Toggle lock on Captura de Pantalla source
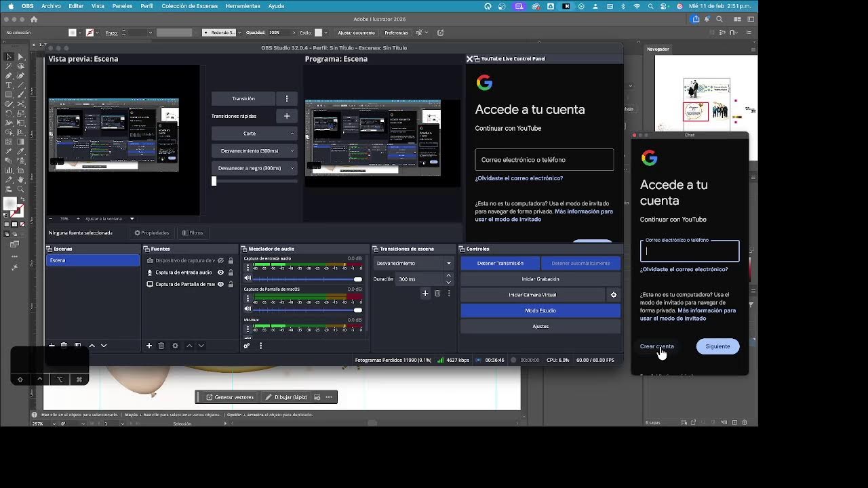Viewport: 868px width, 488px height. (231, 284)
